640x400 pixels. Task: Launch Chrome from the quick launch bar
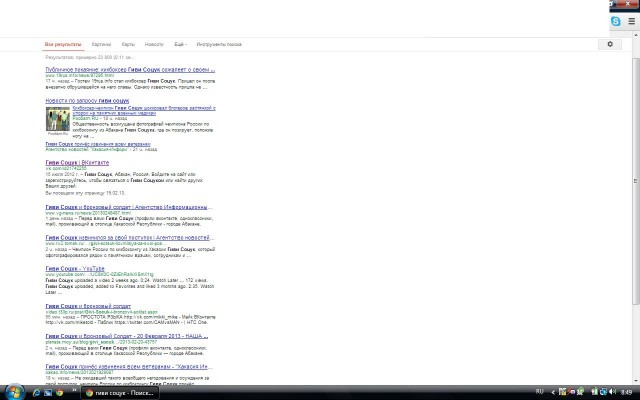[x=60, y=392]
